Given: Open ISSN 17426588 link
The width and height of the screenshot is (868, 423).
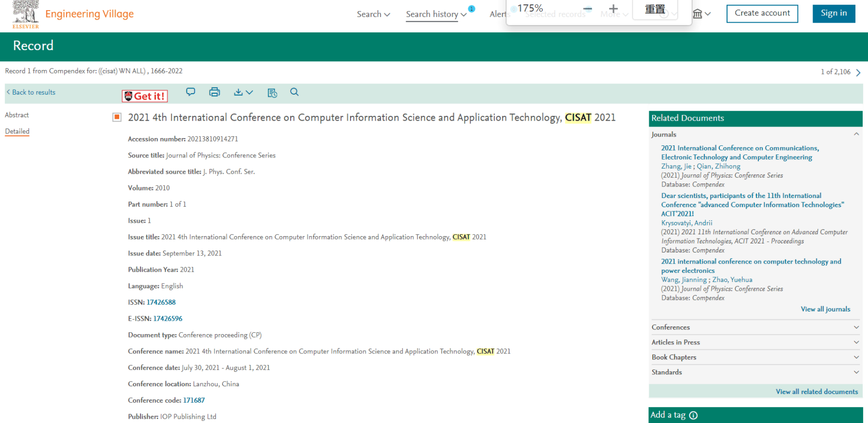Looking at the screenshot, I should click(x=161, y=302).
